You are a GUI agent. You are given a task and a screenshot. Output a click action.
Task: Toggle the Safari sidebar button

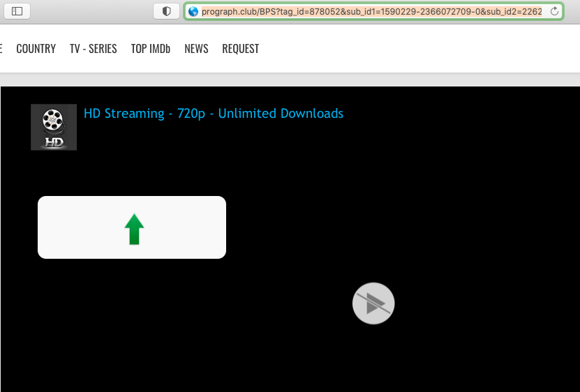coord(17,11)
